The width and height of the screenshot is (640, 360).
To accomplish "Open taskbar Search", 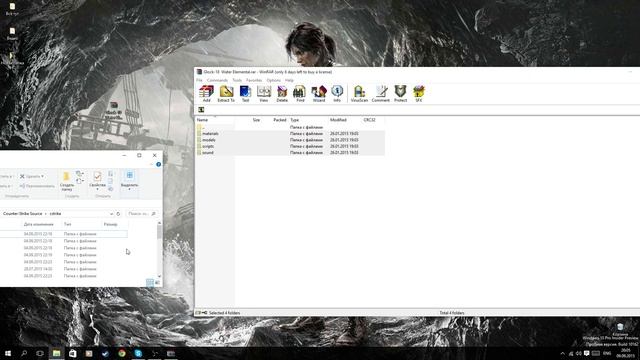I will pyautogui.click(x=24, y=353).
